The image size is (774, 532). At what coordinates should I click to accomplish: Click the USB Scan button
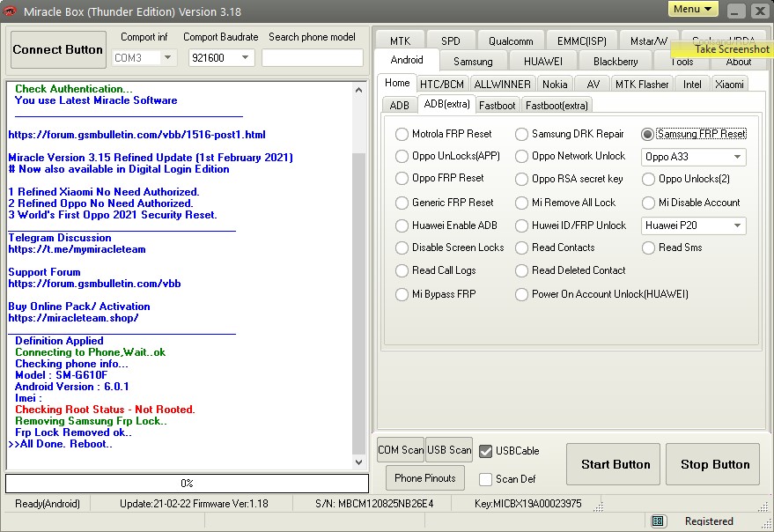pyautogui.click(x=449, y=450)
